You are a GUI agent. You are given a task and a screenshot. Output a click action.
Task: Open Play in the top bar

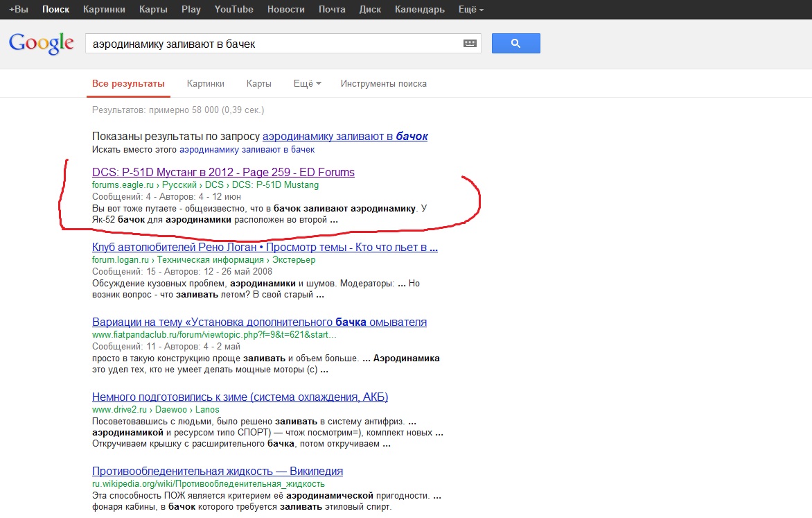[x=191, y=9]
